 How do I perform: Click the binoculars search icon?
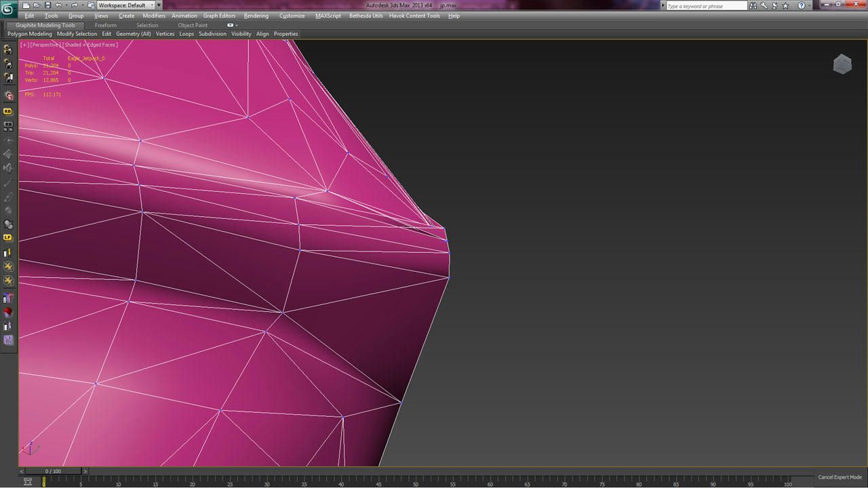[x=753, y=5]
